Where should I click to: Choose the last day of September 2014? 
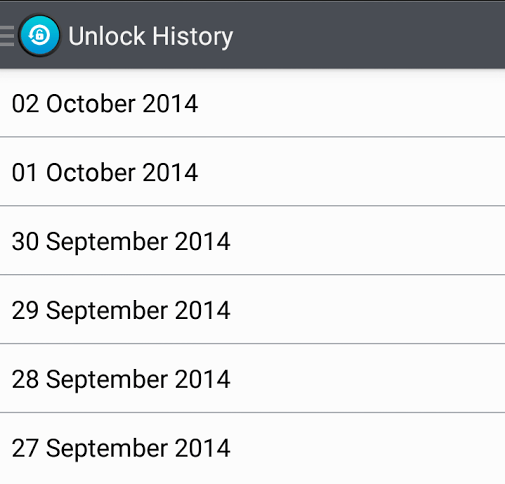[252, 241]
